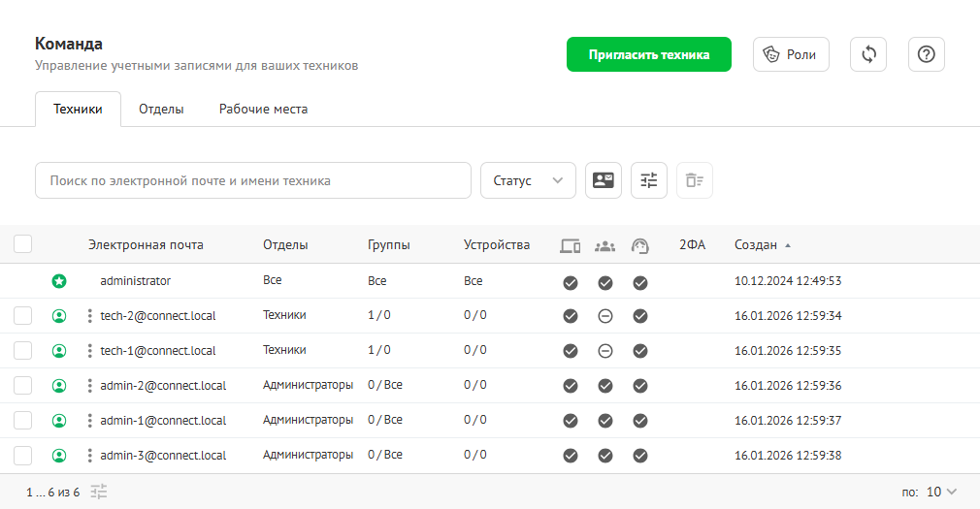Screen dimensions: 980x509
Task: Select the admin-2@connect.local row checkbox
Action: point(23,386)
